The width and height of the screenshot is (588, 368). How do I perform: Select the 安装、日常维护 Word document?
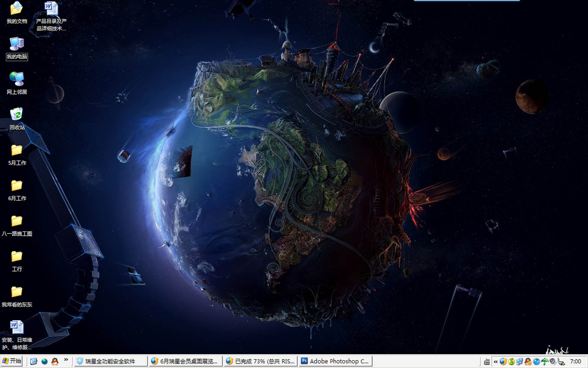(17, 335)
